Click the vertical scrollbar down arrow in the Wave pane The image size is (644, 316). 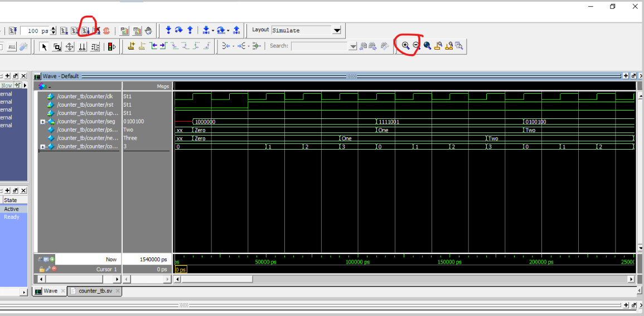(x=640, y=248)
